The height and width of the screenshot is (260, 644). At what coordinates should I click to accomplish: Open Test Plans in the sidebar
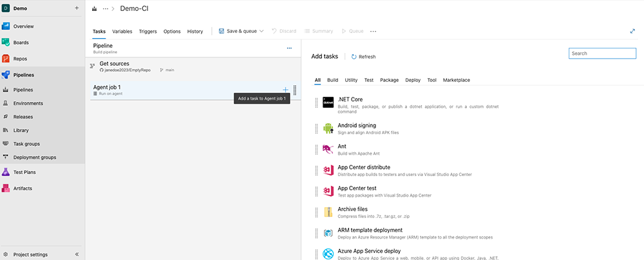click(x=24, y=172)
